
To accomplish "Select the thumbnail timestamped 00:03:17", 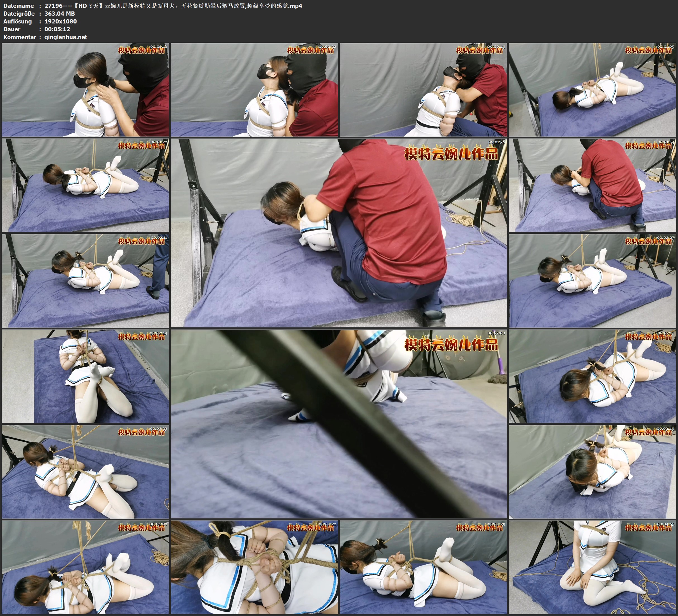I will point(593,376).
